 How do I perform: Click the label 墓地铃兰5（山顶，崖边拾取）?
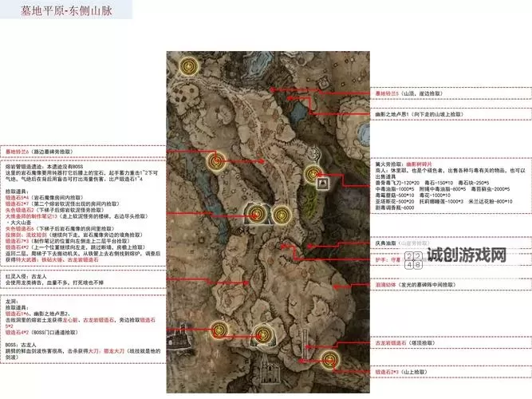[409, 93]
